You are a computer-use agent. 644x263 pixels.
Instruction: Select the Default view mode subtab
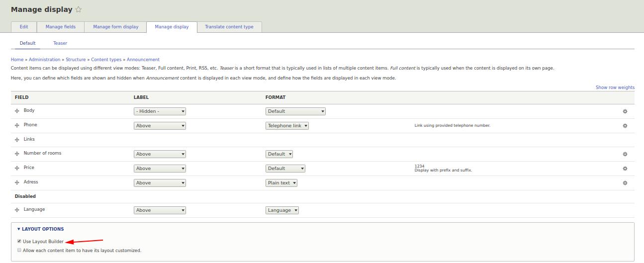coord(28,43)
